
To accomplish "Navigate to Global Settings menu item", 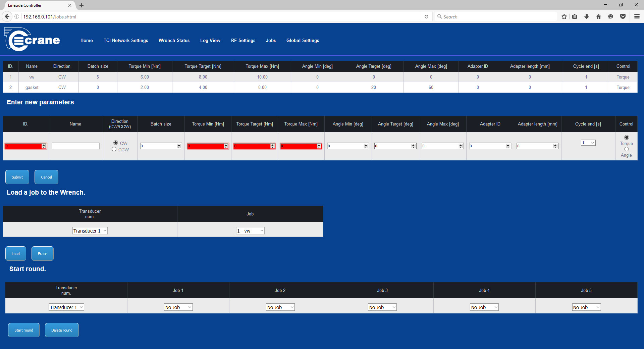I will tap(303, 40).
